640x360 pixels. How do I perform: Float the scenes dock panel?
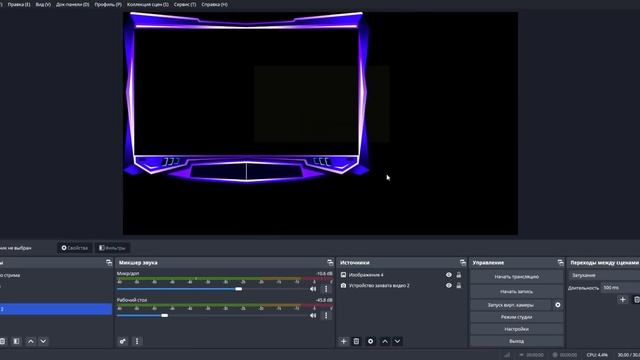click(x=109, y=262)
